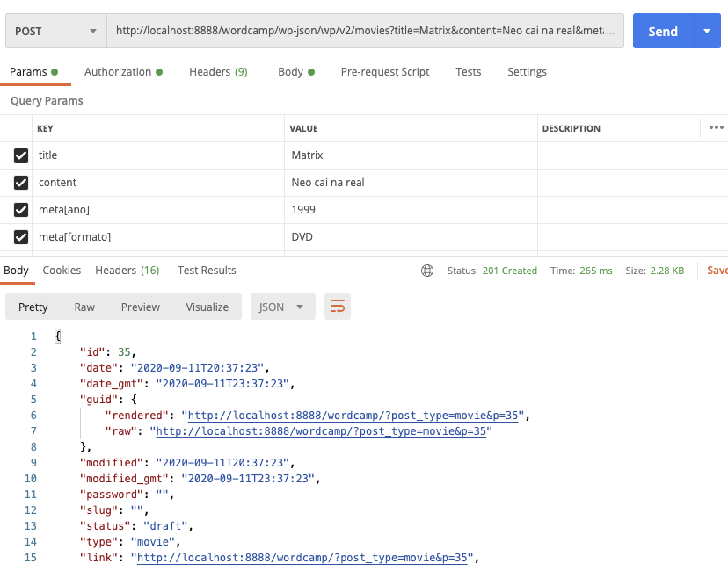
Task: Click the title key cell
Action: (158, 155)
